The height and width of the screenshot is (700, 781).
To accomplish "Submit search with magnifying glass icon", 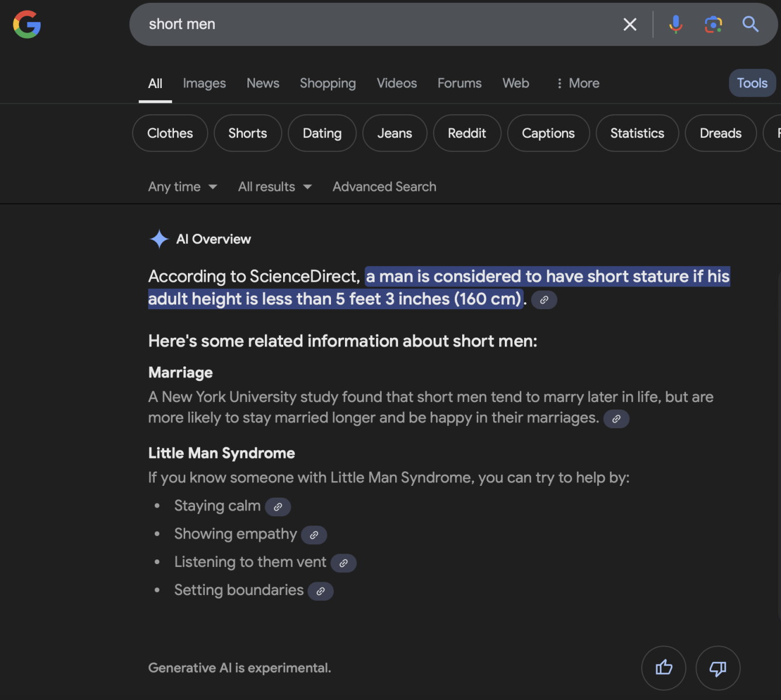I will tap(751, 24).
